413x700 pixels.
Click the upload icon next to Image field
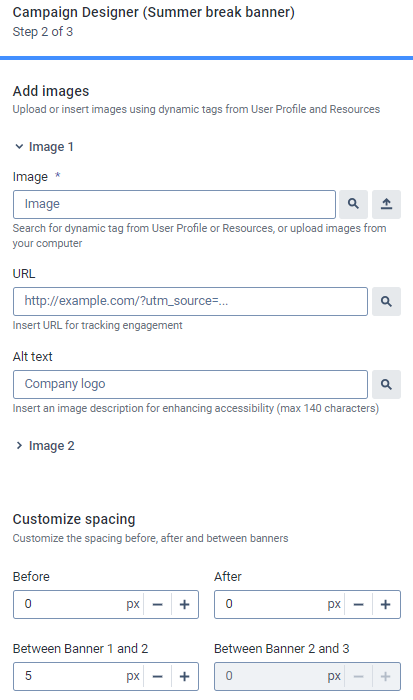pos(386,204)
